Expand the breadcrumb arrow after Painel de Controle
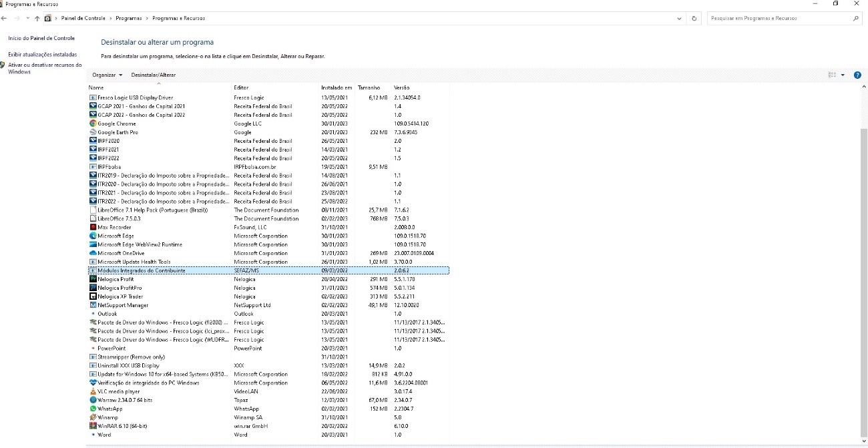The width and height of the screenshot is (868, 448). 110,19
